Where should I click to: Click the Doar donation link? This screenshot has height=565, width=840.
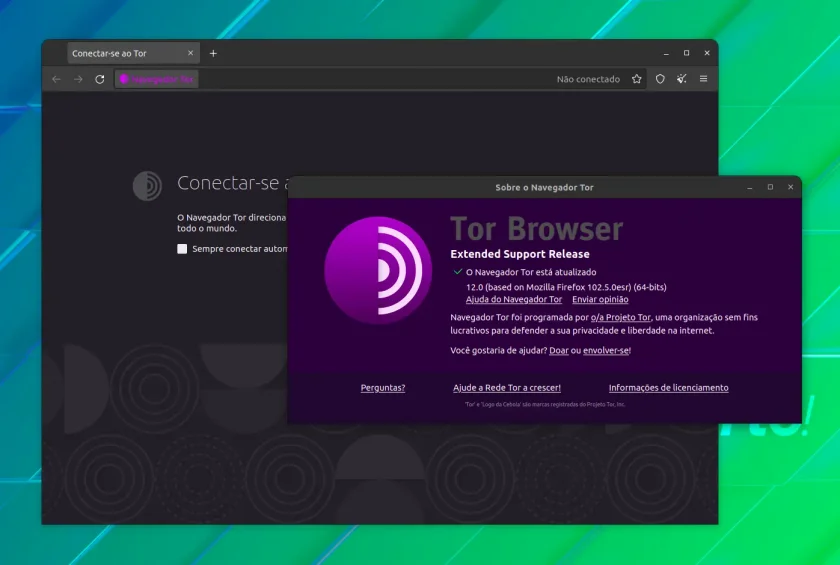coord(559,350)
